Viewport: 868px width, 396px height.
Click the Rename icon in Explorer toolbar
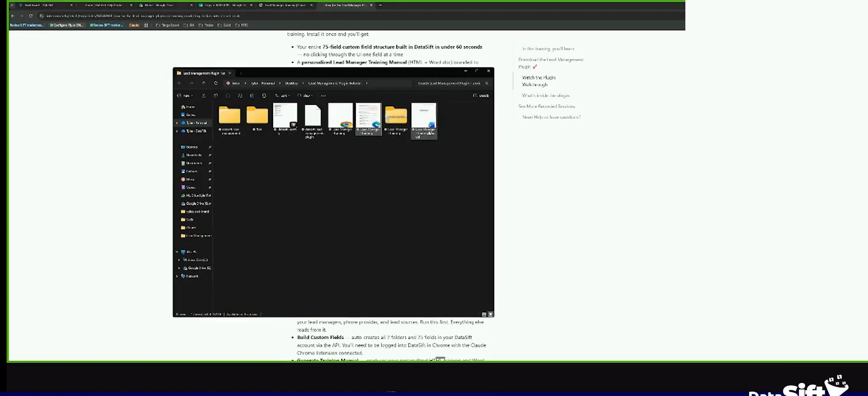tap(240, 96)
